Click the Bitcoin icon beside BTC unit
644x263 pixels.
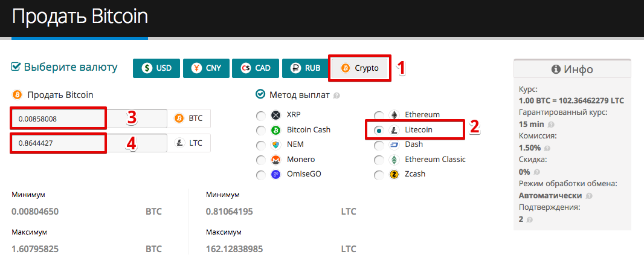point(179,119)
